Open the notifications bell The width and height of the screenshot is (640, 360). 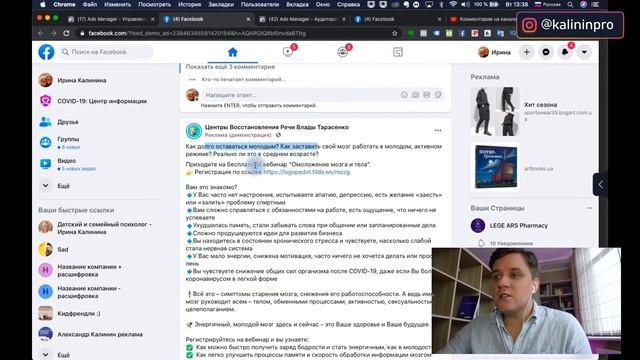coord(565,52)
